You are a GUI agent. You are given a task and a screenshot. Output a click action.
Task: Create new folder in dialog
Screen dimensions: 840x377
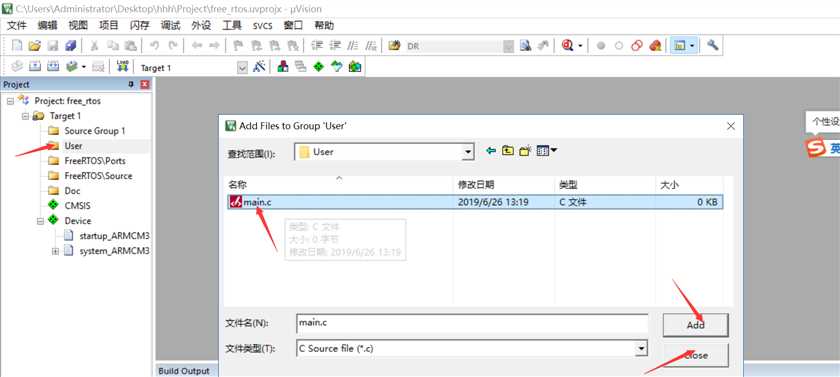525,151
